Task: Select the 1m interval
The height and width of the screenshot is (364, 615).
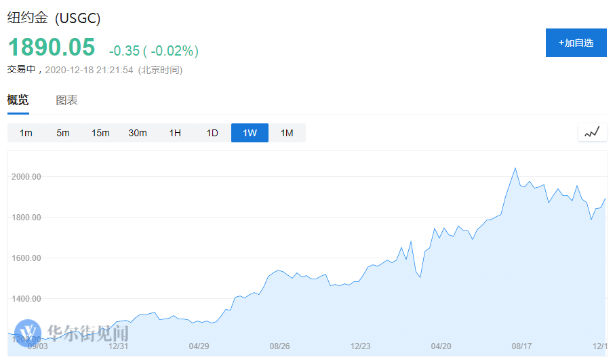Action: click(x=26, y=133)
